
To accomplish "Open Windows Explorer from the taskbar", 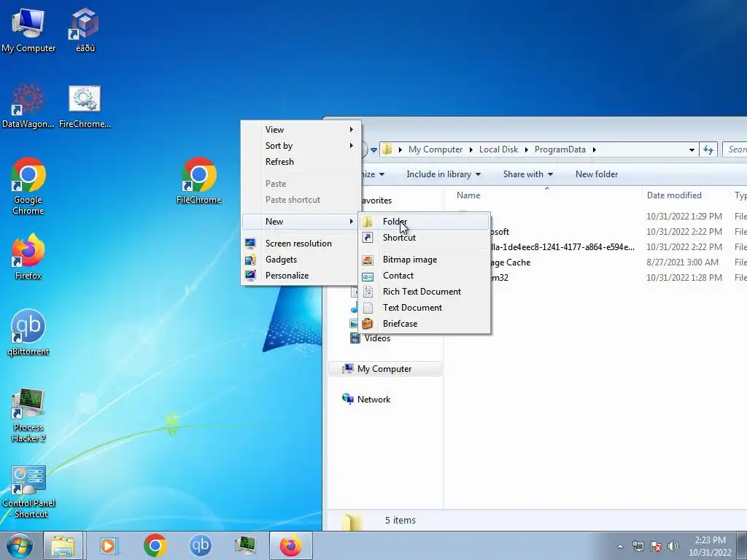I will [63, 545].
